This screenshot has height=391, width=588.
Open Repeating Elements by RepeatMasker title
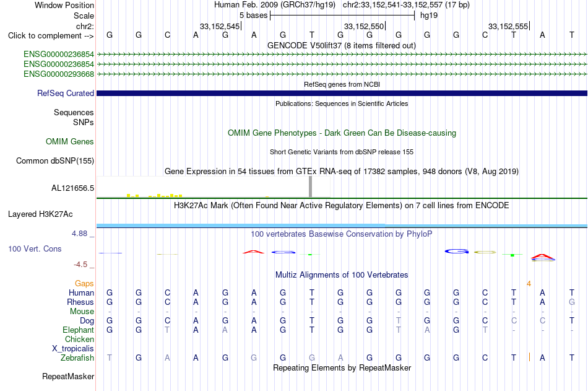342,367
